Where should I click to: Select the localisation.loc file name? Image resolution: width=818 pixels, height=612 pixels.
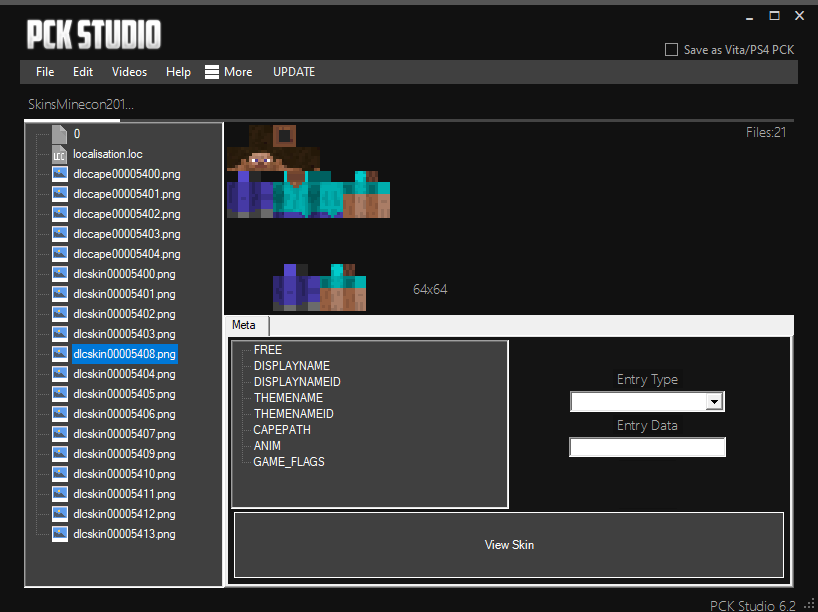107,154
